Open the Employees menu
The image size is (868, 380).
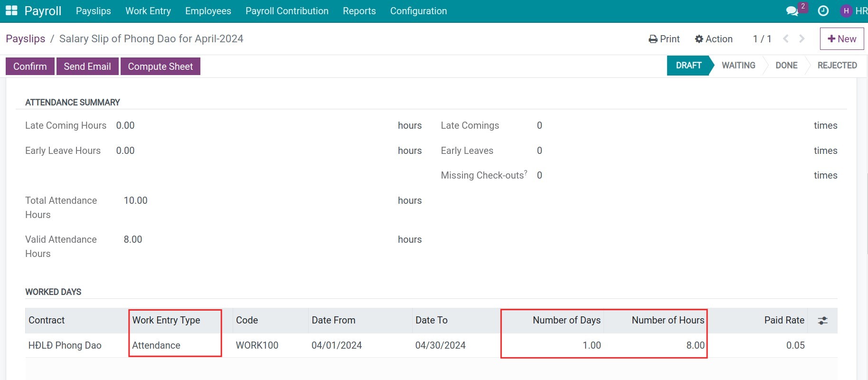coord(208,11)
